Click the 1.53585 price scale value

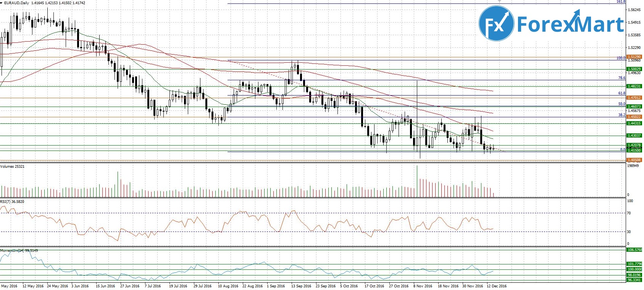[x=634, y=35]
